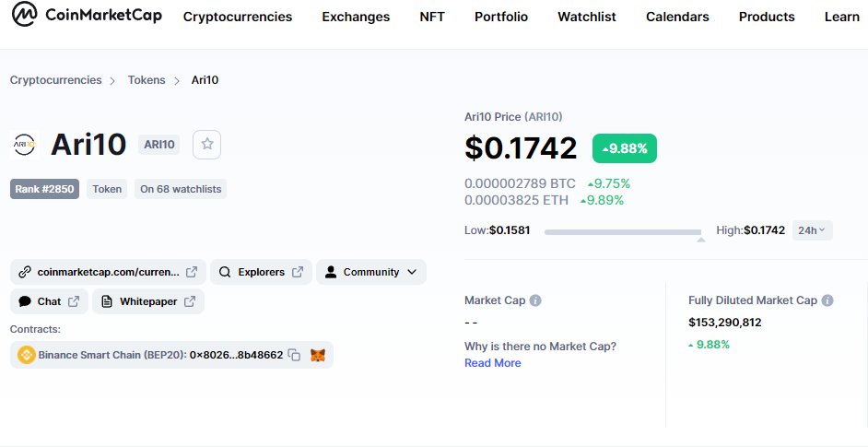868x447 pixels.
Task: Click the 0.00003825 ETH price
Action: tap(517, 200)
